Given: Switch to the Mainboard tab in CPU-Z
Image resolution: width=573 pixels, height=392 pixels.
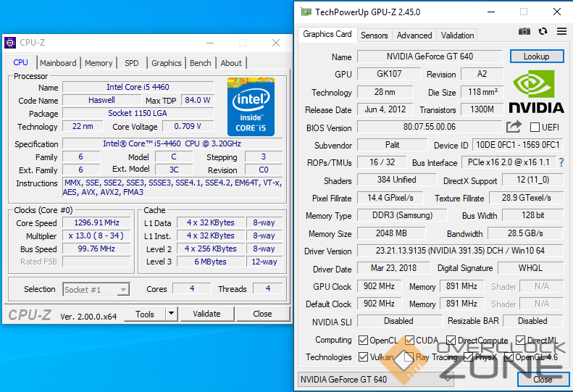Looking at the screenshot, I should tap(58, 63).
